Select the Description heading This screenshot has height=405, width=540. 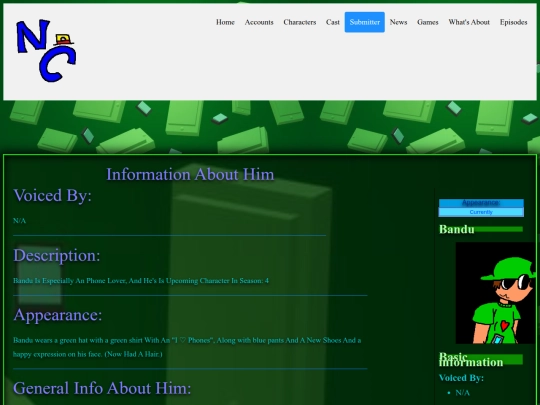click(x=56, y=255)
